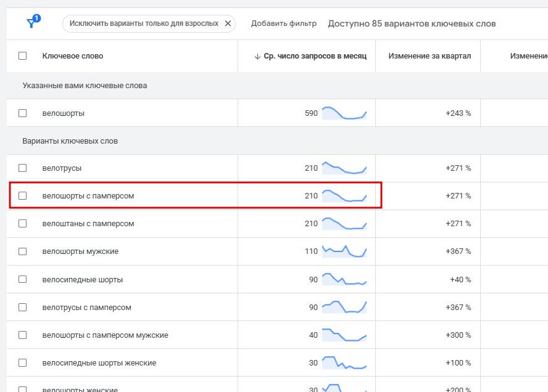Check the box for велошорты keyword
Screen dimensions: 548x392
coord(23,113)
